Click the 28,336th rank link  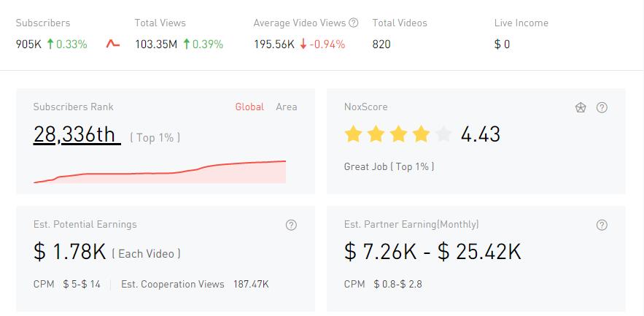(x=77, y=134)
